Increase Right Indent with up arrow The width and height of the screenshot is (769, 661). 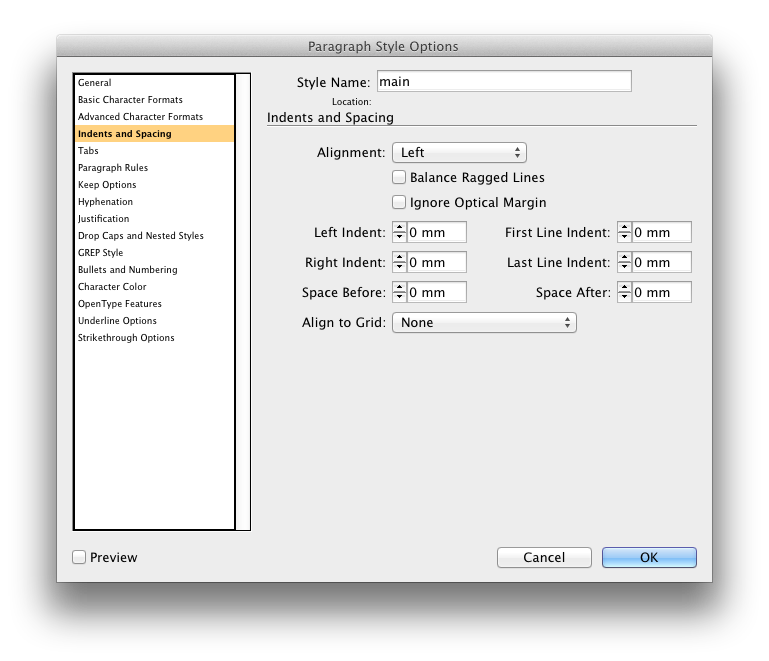click(400, 257)
